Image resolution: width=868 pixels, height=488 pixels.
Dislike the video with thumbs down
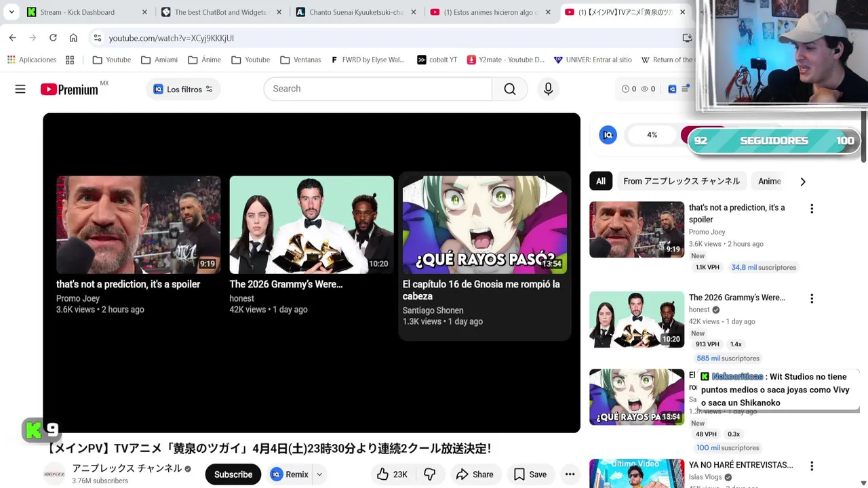(429, 474)
